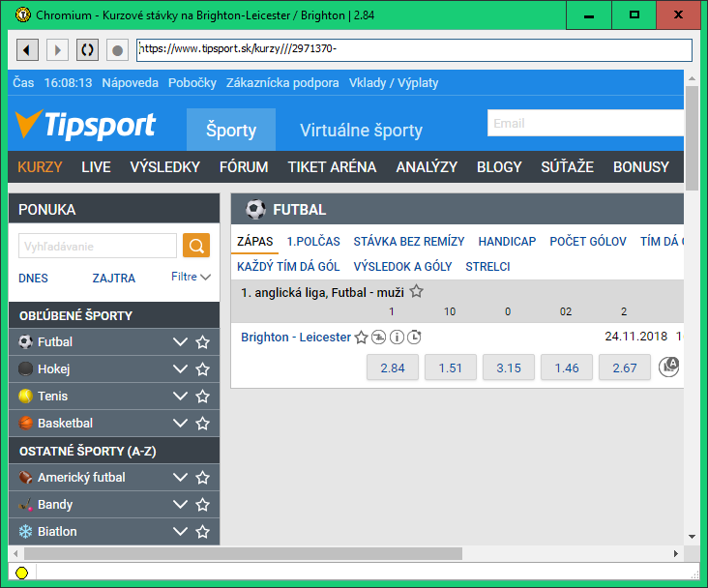This screenshot has width=708, height=588.
Task: Open the clock history icon for the match
Action: click(x=414, y=337)
